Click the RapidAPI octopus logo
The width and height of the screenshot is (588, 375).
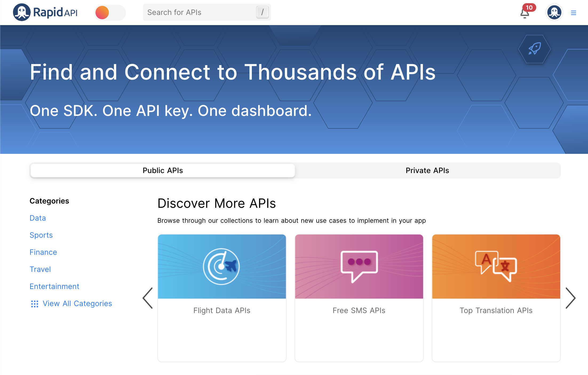tap(22, 12)
